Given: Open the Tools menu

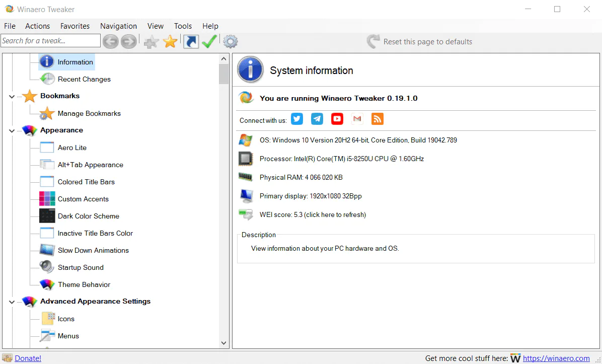Looking at the screenshot, I should click(x=183, y=26).
